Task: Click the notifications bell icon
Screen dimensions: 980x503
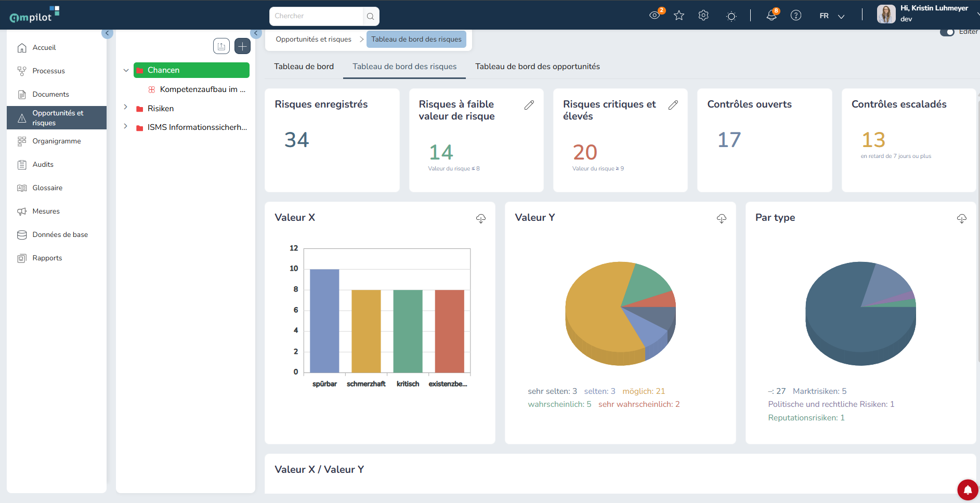Action: (x=772, y=16)
